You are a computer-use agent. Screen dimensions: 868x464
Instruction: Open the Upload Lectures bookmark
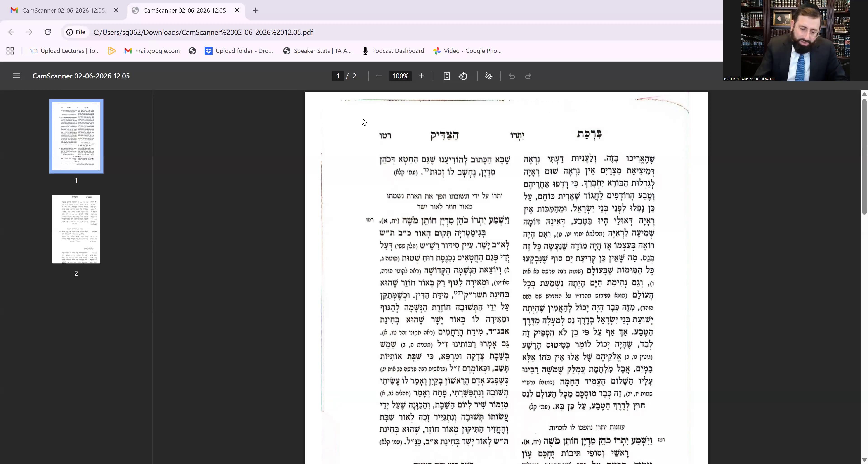coord(65,51)
